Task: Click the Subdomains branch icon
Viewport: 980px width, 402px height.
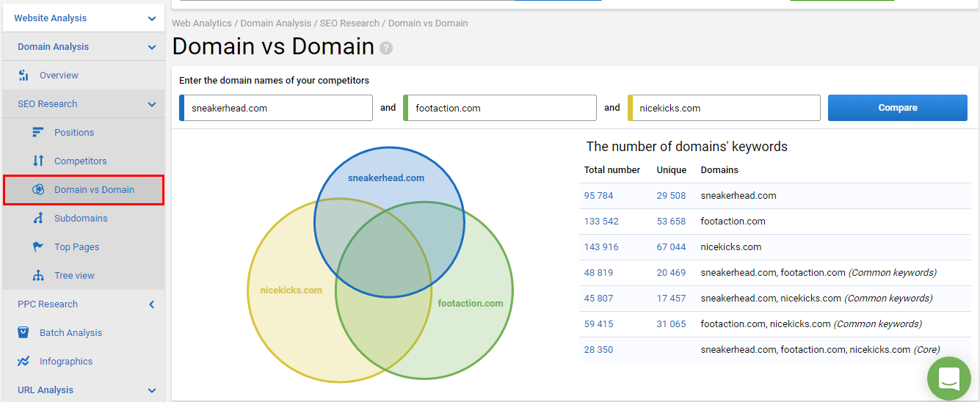Action: pos(38,218)
